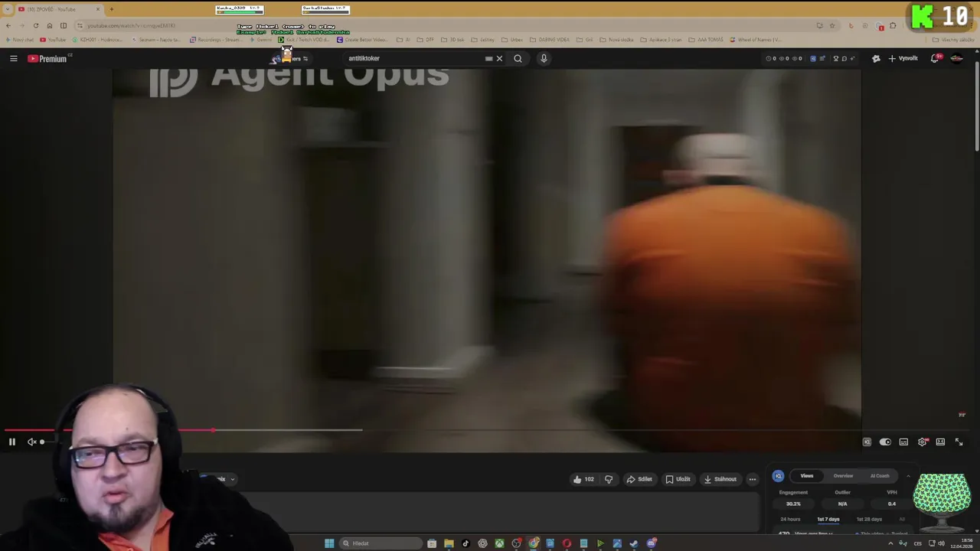Image resolution: width=980 pixels, height=551 pixels.
Task: Enter fullscreen mode
Action: [959, 442]
